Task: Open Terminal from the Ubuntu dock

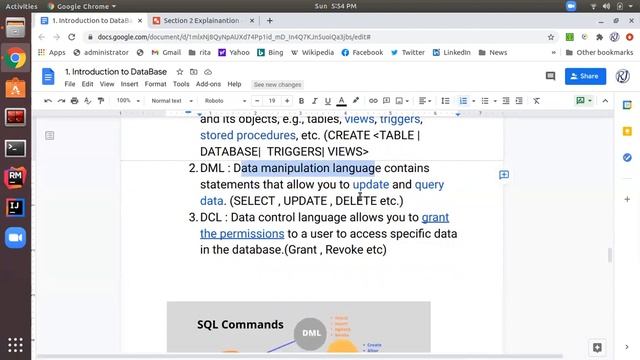Action: click(16, 148)
